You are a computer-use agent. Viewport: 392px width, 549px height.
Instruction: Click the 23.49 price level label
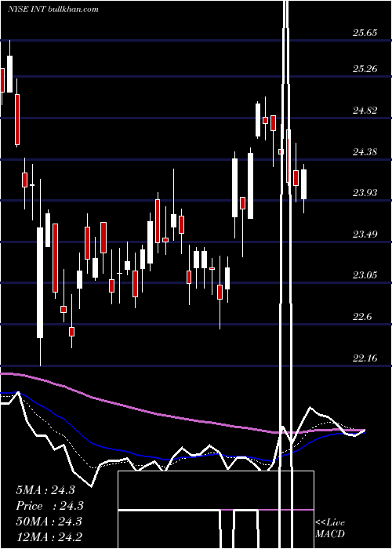click(x=365, y=234)
